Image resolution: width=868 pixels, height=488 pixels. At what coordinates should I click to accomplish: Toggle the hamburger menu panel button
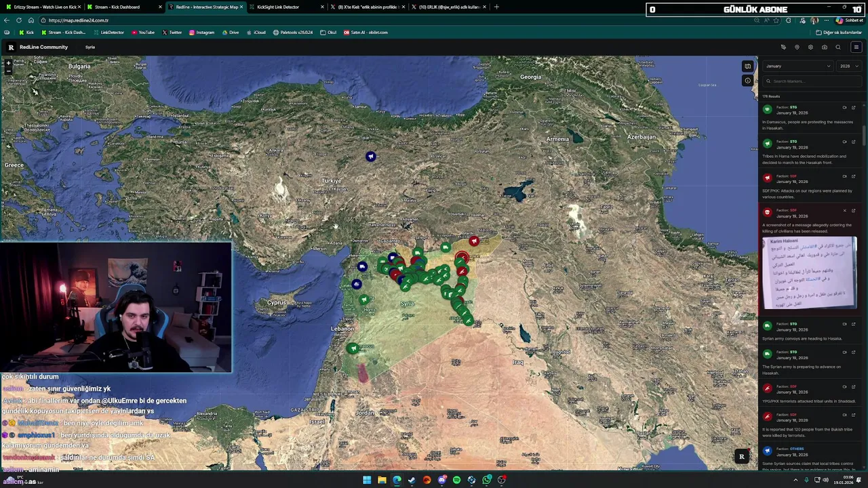(x=856, y=47)
